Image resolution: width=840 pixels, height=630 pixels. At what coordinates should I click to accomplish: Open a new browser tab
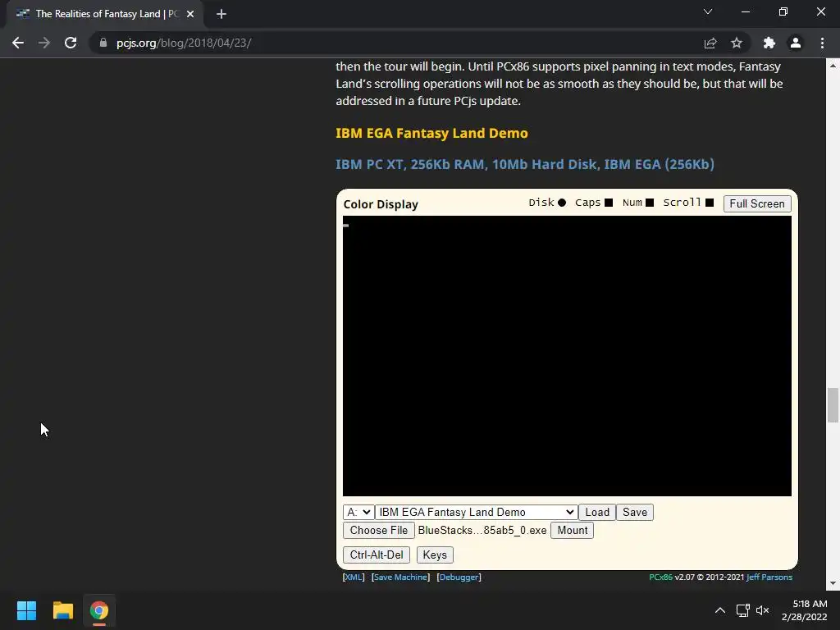coord(221,14)
